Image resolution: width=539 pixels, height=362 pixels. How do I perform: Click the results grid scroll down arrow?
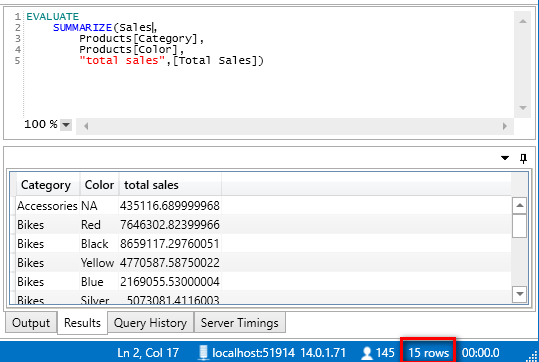tap(519, 294)
